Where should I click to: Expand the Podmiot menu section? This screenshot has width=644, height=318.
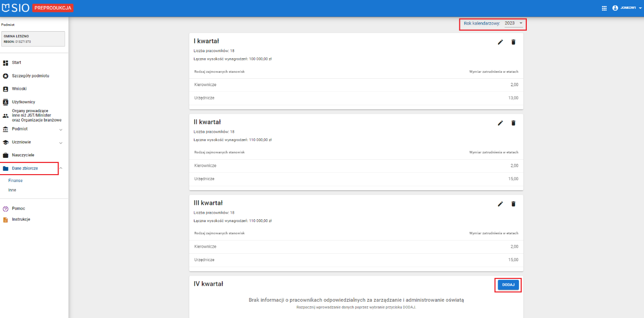tap(60, 129)
